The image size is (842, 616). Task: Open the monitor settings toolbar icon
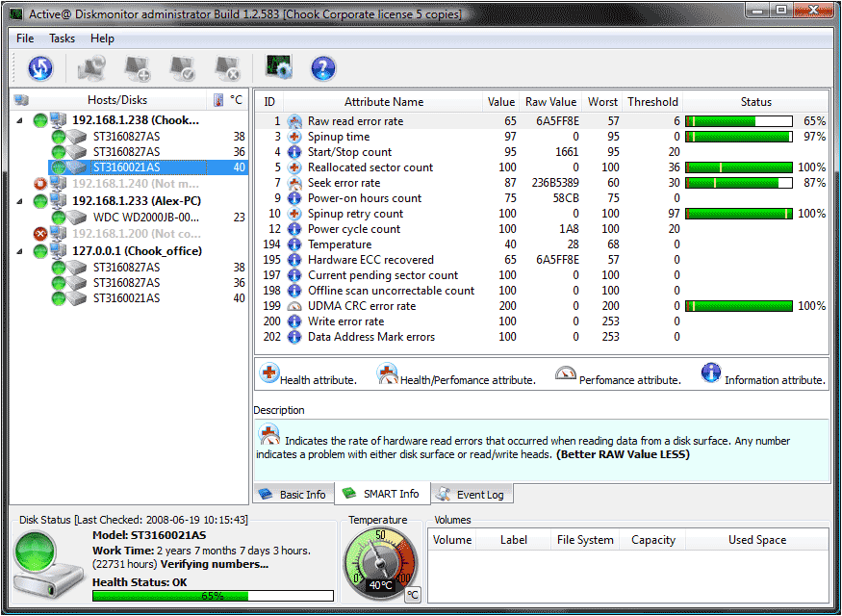point(279,67)
